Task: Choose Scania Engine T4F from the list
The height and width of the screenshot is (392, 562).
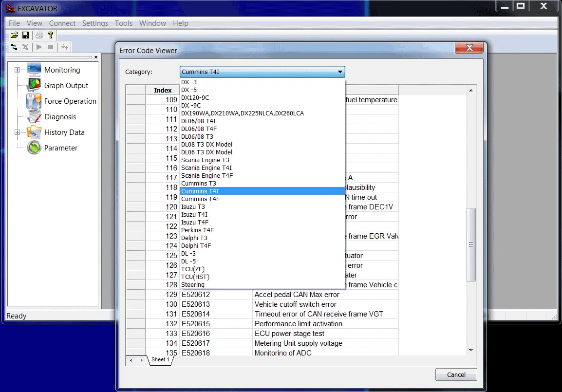Action: pyautogui.click(x=207, y=176)
